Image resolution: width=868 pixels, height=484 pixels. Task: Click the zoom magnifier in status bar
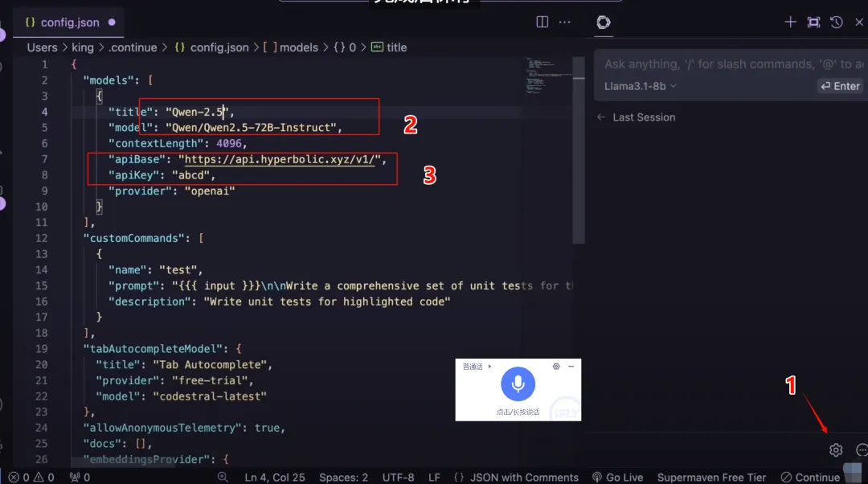pyautogui.click(x=223, y=477)
